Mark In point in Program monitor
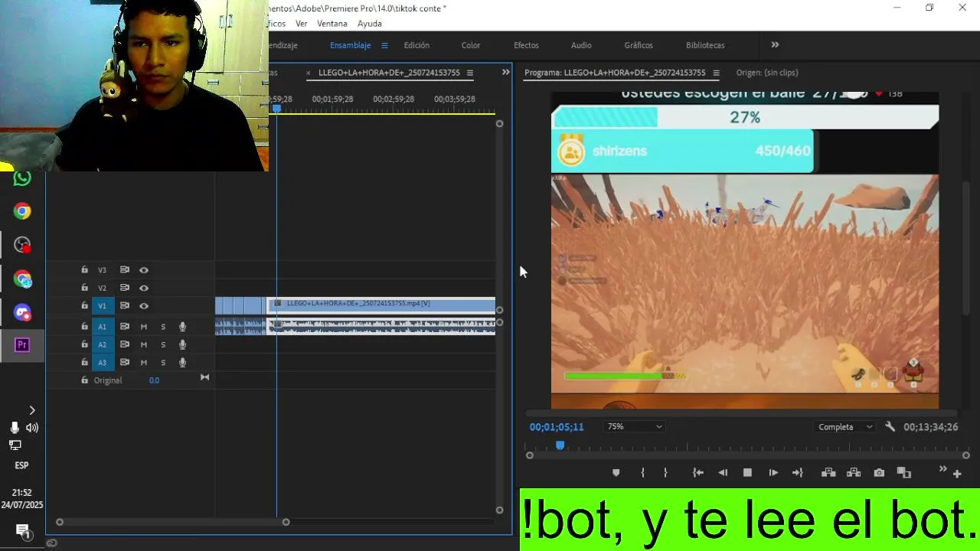This screenshot has height=551, width=980. click(642, 473)
